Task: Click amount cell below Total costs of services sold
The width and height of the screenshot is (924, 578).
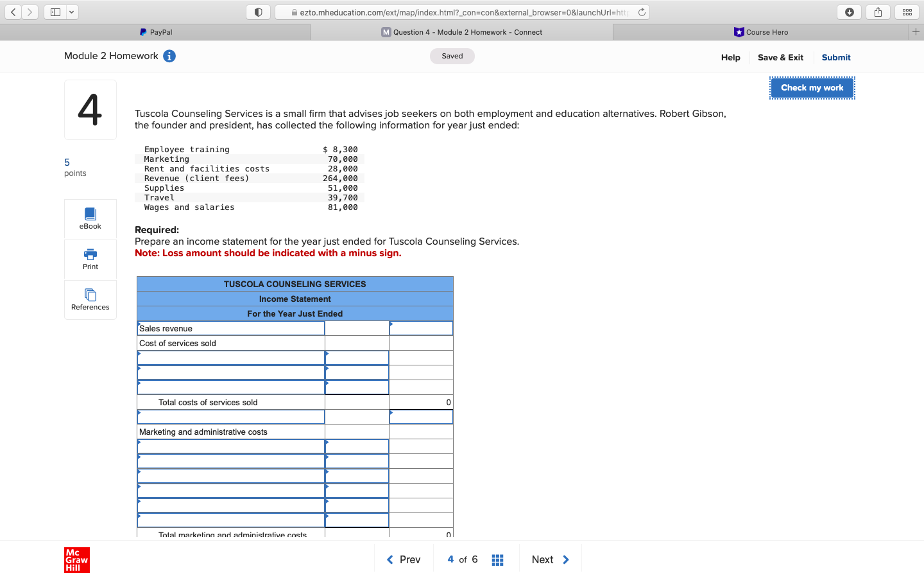Action: (421, 417)
